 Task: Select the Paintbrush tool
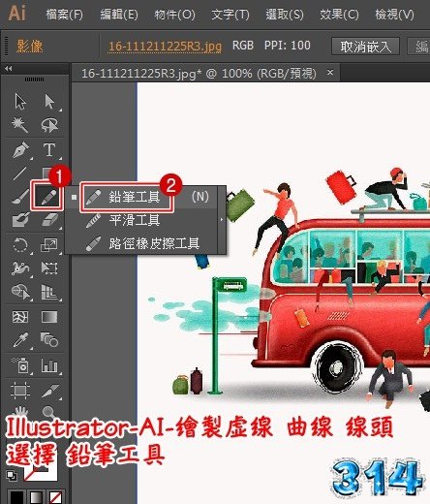20,197
